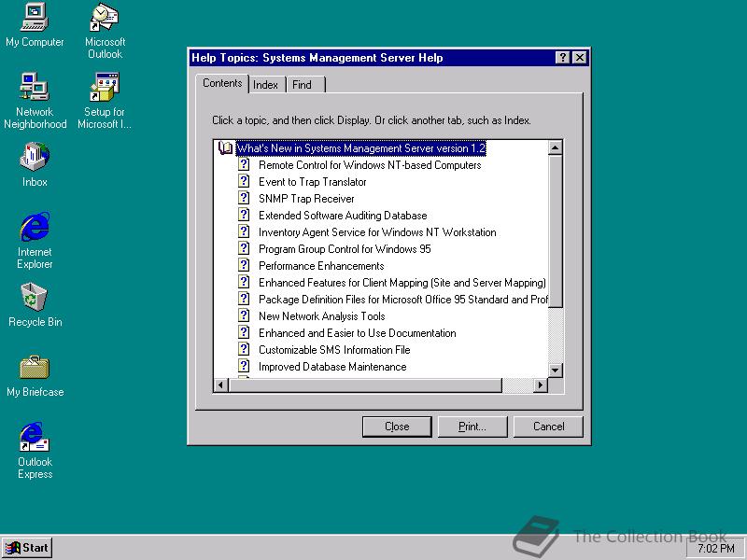
Task: Select Package Definition Files for Microsoft Office 95
Action: (403, 300)
